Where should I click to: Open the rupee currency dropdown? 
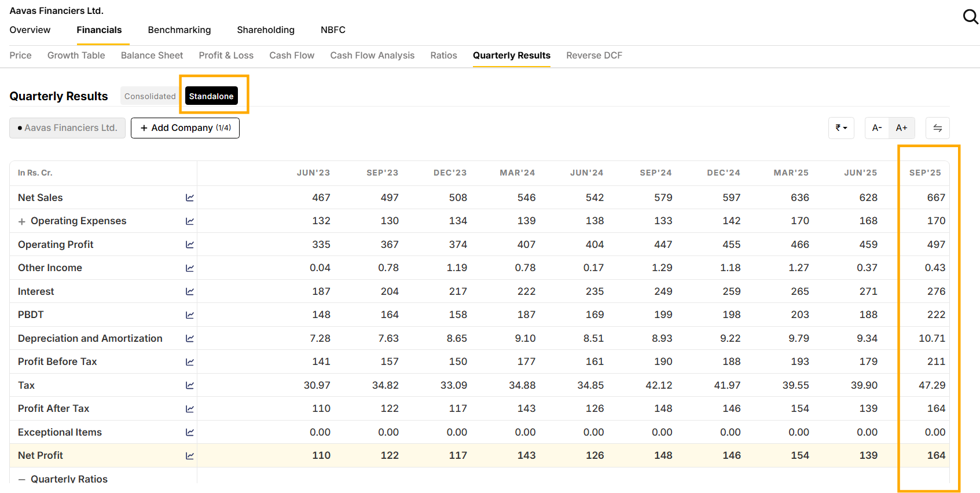tap(841, 128)
